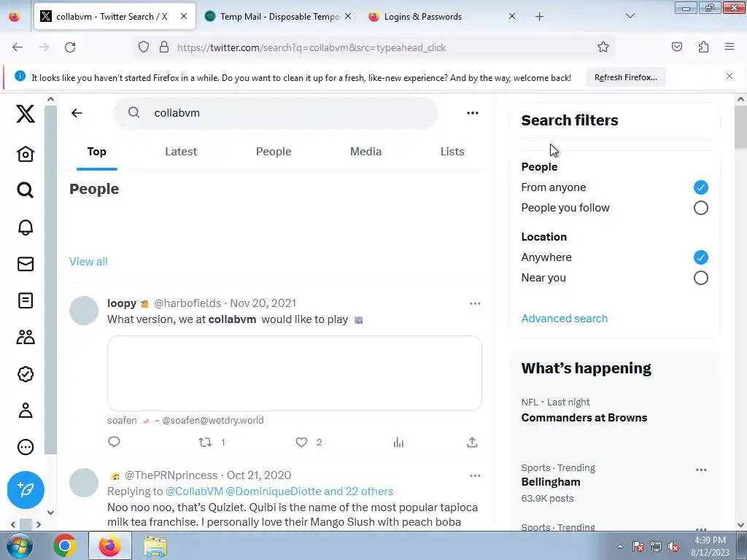The height and width of the screenshot is (560, 747).
Task: Show hidden system tray icons
Action: [x=620, y=546]
